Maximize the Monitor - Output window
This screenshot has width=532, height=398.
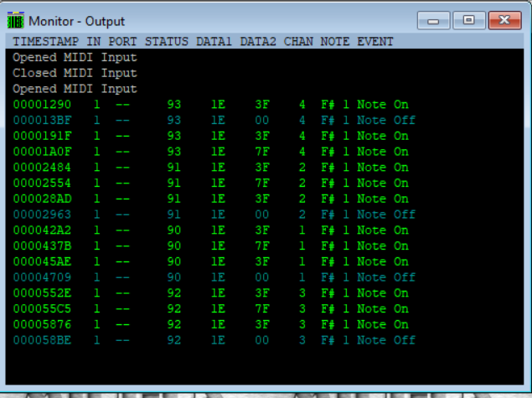click(469, 20)
